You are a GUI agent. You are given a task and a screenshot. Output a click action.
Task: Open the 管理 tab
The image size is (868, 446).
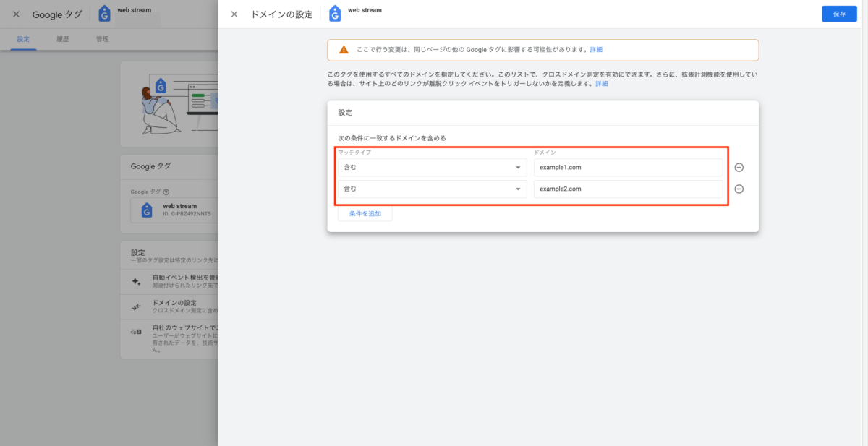point(102,40)
